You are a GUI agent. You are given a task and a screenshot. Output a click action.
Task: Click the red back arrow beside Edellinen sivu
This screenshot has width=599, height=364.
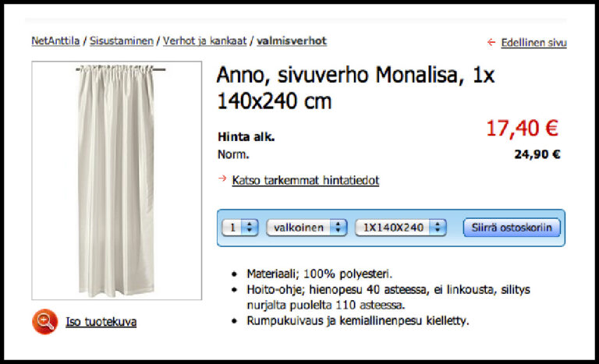[491, 42]
